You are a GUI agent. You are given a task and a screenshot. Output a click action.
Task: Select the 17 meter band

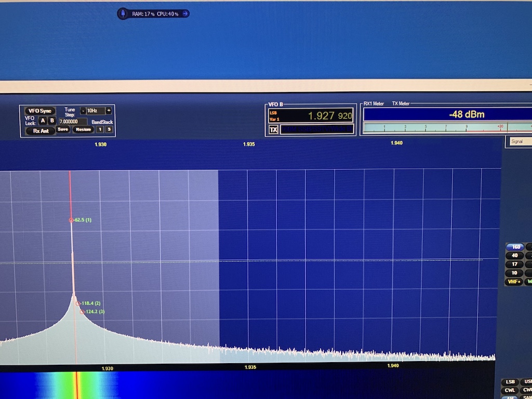click(x=515, y=264)
